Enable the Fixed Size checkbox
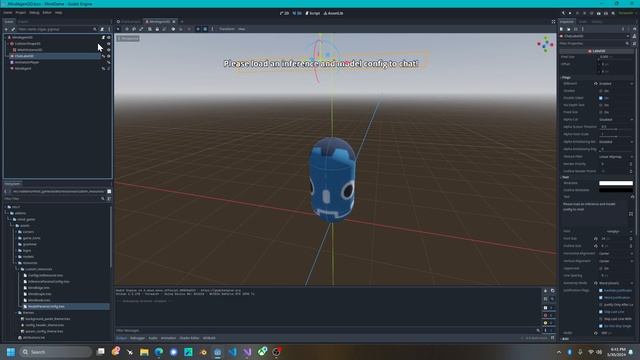The width and height of the screenshot is (640, 360). coord(601,112)
